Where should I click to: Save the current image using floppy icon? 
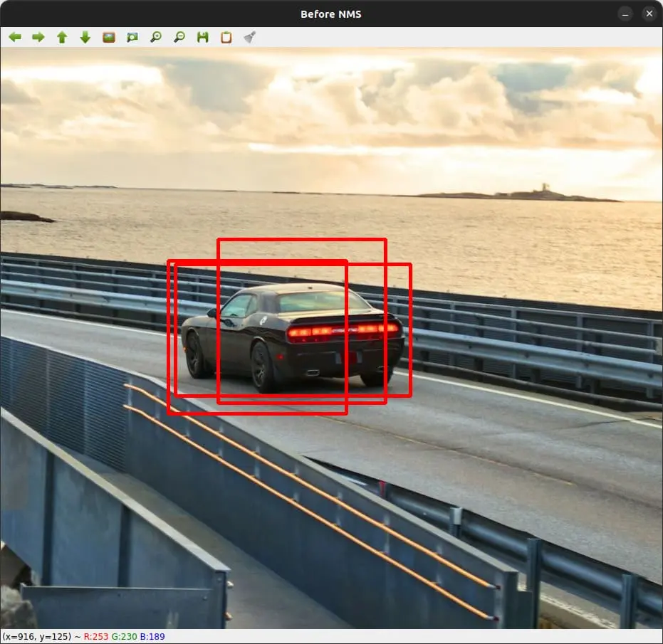[x=202, y=37]
